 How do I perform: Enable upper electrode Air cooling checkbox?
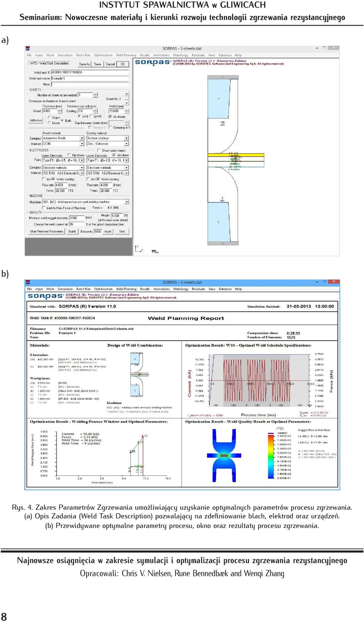(x=44, y=179)
